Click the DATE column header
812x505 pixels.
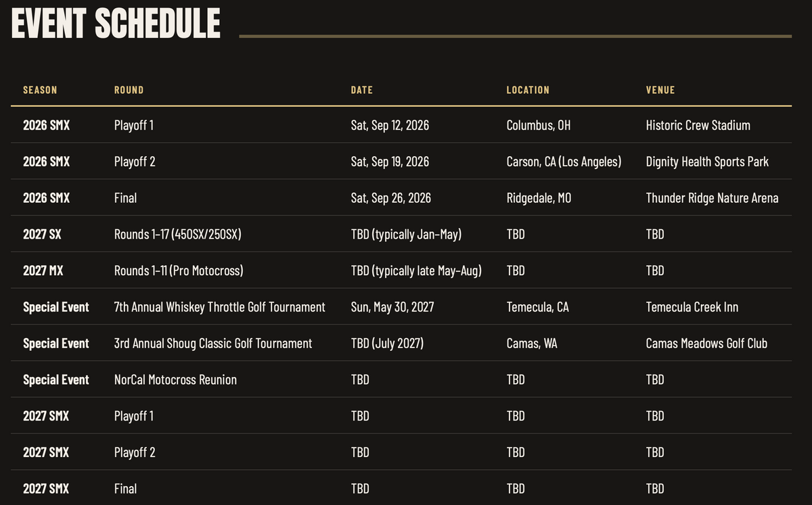pos(361,90)
